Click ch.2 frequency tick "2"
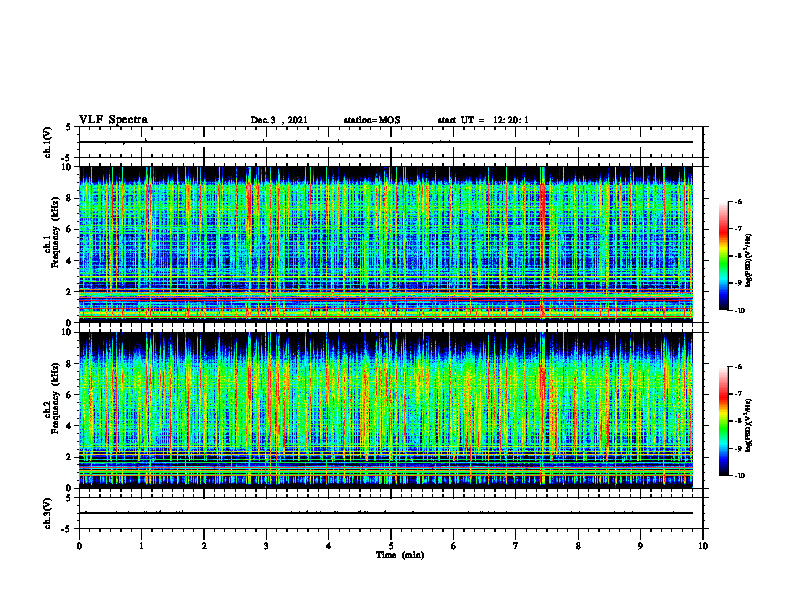792x612 pixels. tap(69, 457)
